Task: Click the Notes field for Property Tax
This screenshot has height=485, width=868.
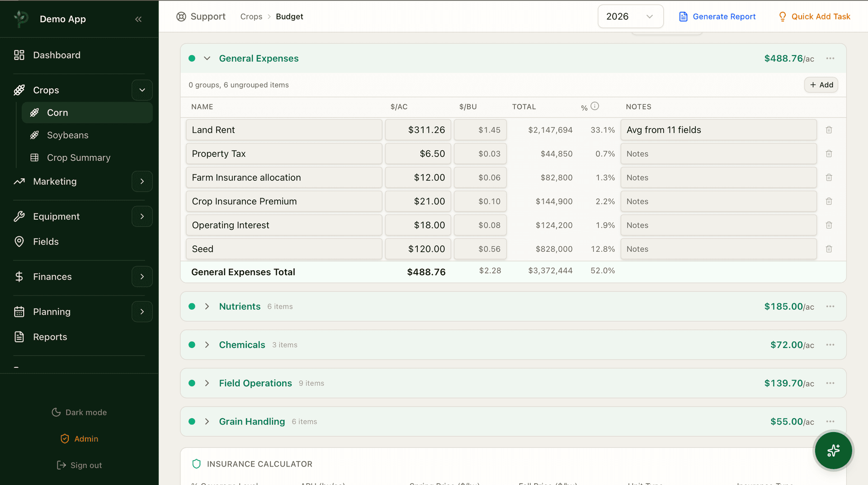Action: [x=718, y=154]
